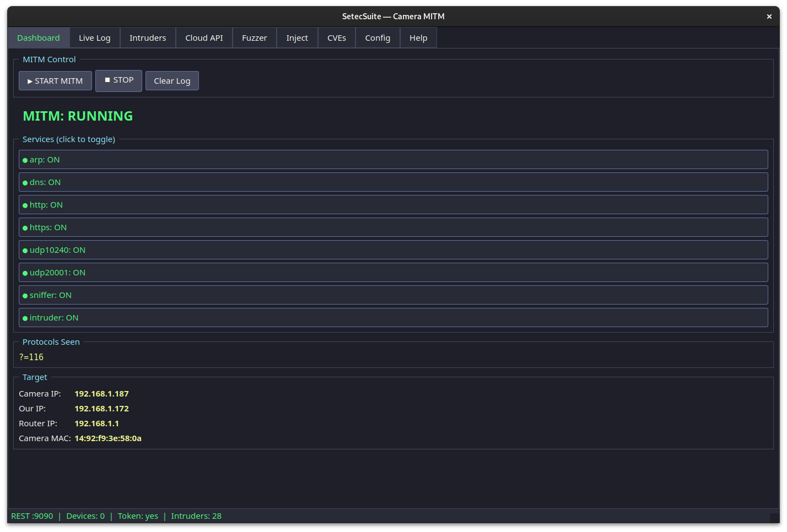The image size is (787, 532).
Task: Click the green status dot beside arp service
Action: [25, 160]
